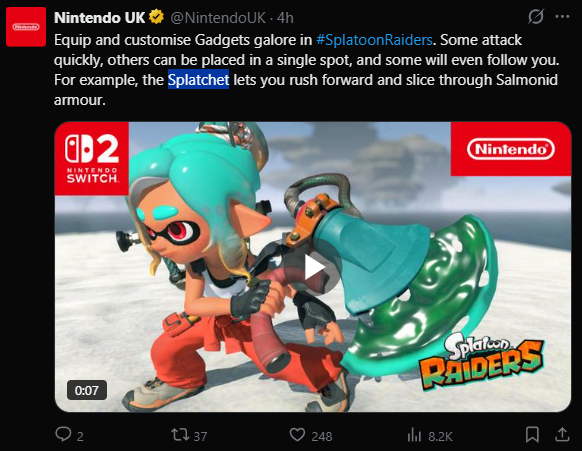Open the Nintendo UK profile avatar
Screen dimensions: 582x451
pyautogui.click(x=26, y=27)
